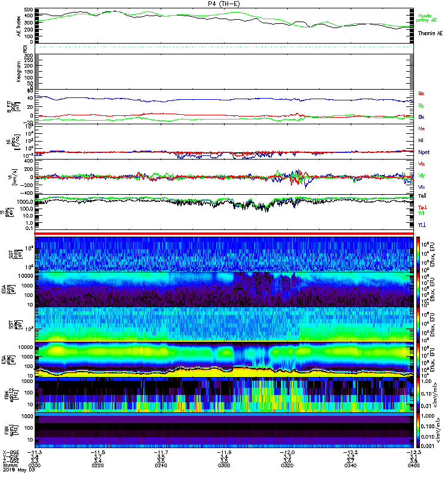Click the red "Viz" velocity legend label
Screen dimensions: 448x478
pyautogui.click(x=422, y=164)
